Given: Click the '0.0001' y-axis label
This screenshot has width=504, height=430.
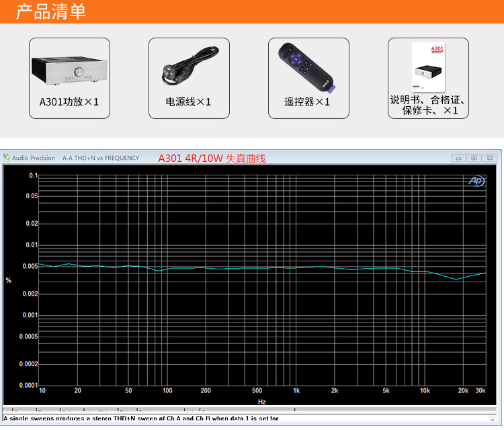Looking at the screenshot, I should tap(28, 385).
